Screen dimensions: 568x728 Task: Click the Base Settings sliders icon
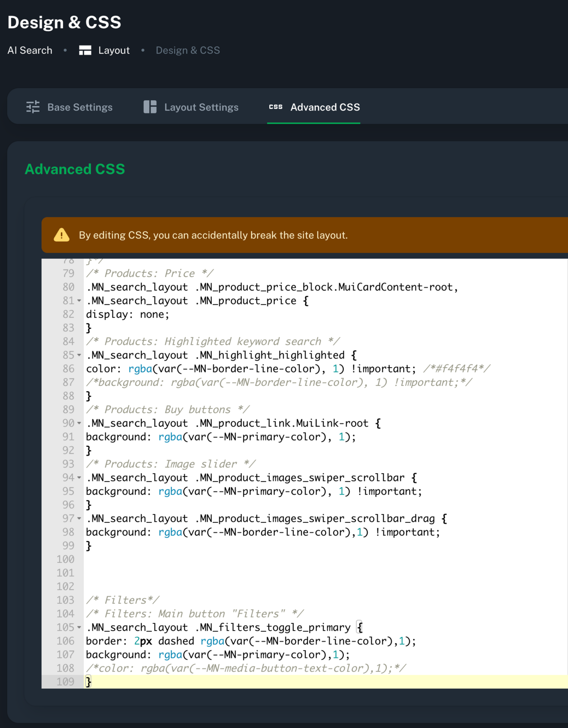tap(33, 107)
